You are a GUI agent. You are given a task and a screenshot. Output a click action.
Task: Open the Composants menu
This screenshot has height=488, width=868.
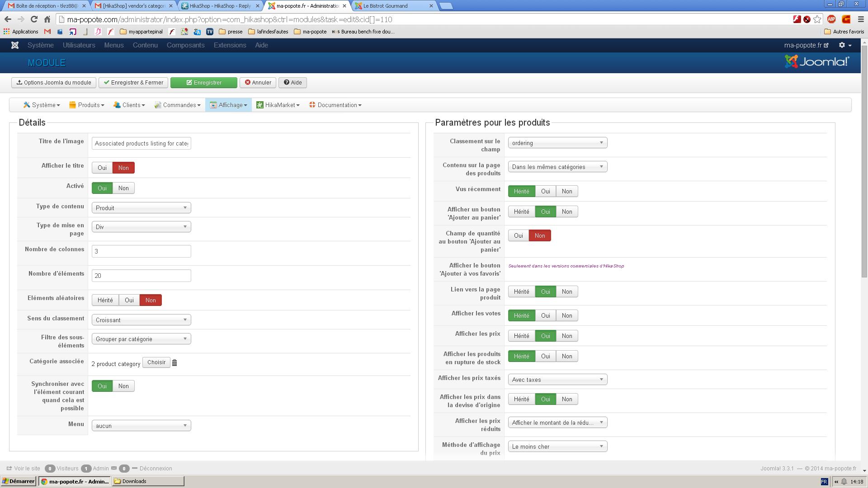coord(185,45)
